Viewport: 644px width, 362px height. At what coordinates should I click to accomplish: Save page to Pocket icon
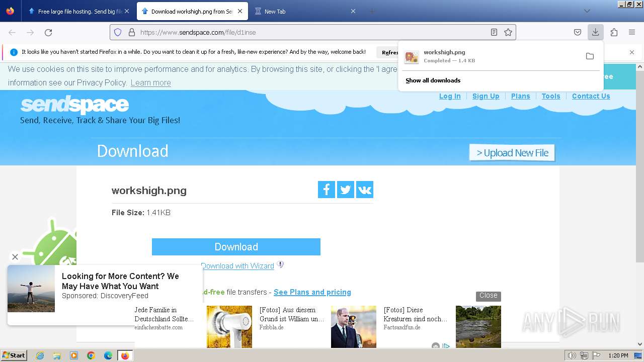tap(578, 32)
